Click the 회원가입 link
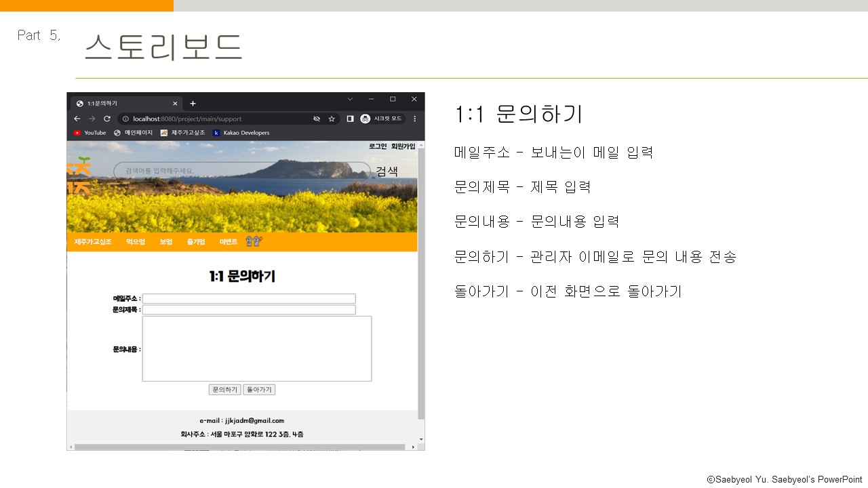868x488 pixels. coord(403,146)
